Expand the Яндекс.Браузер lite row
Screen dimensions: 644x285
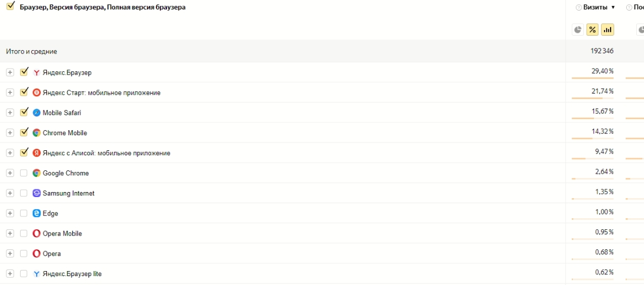click(x=10, y=273)
